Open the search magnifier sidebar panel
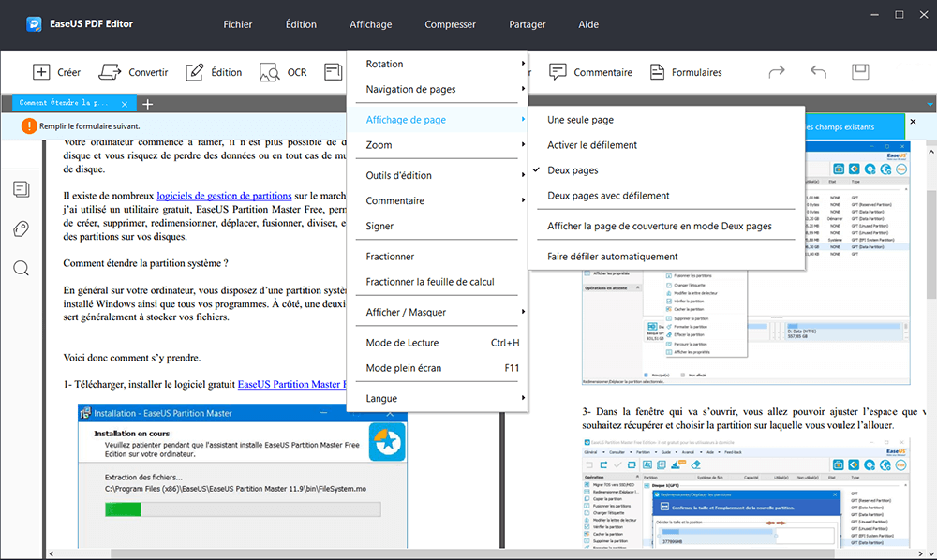 click(x=21, y=268)
